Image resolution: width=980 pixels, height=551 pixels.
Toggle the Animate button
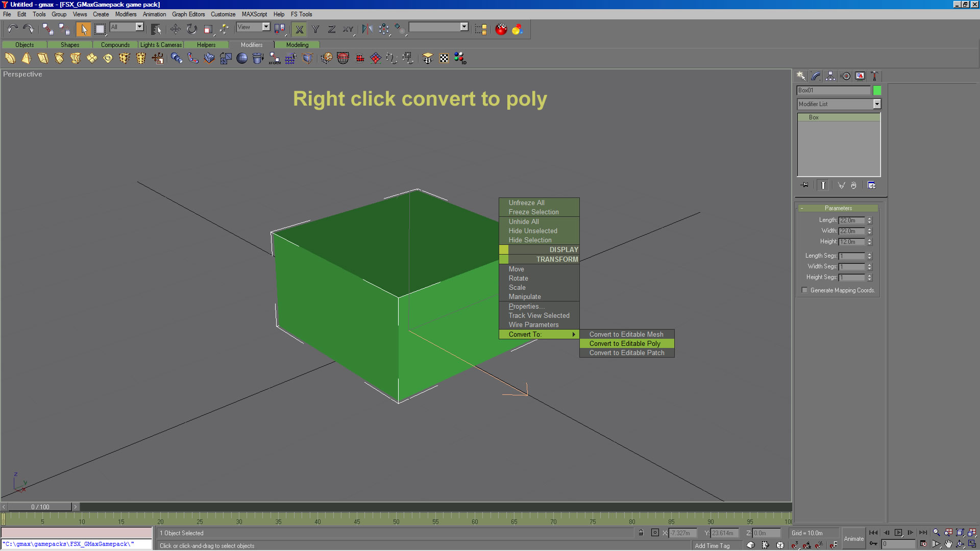point(853,539)
